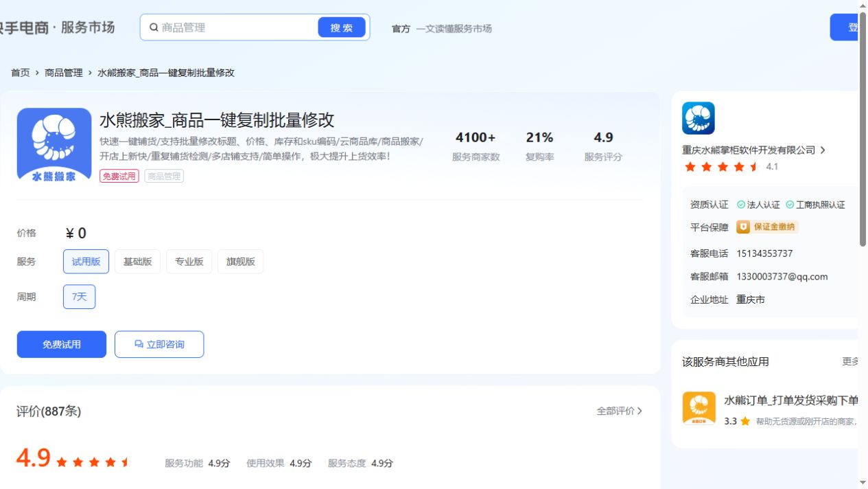Click the 官方 label in header

pos(401,29)
